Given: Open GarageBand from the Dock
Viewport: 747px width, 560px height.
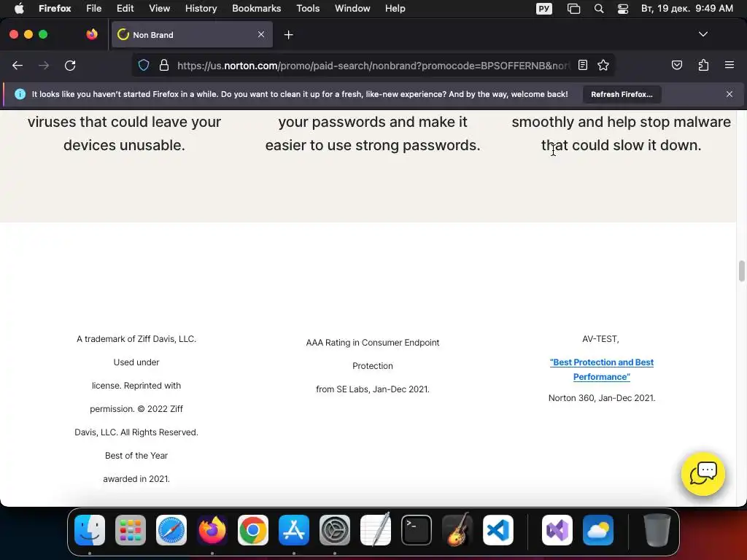Looking at the screenshot, I should pos(457,530).
